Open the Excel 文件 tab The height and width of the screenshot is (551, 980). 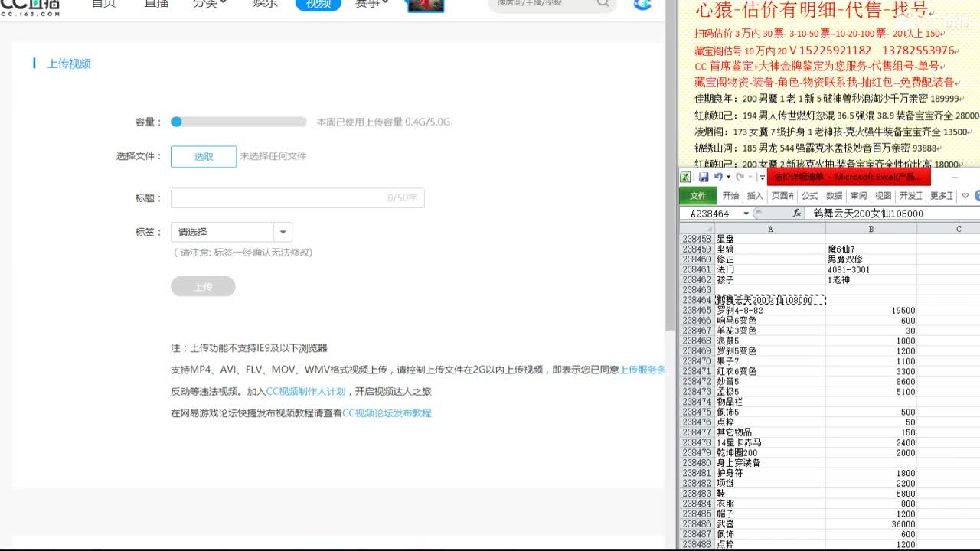[x=698, y=196]
